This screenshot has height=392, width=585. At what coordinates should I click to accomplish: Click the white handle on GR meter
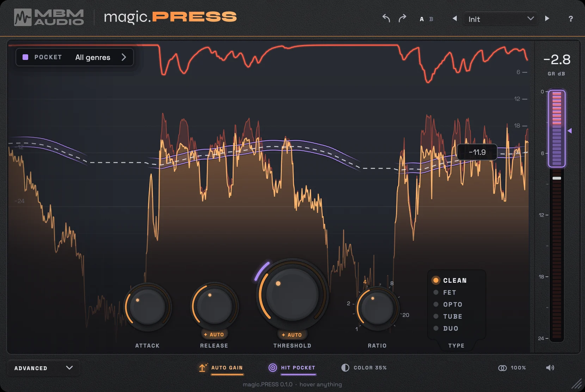coord(557,178)
